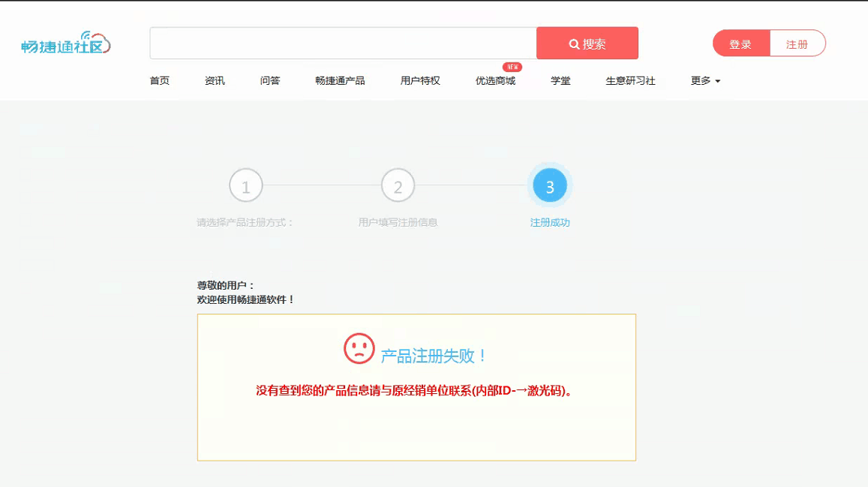Click the 注册 register button
The image size is (868, 487).
pyautogui.click(x=797, y=44)
